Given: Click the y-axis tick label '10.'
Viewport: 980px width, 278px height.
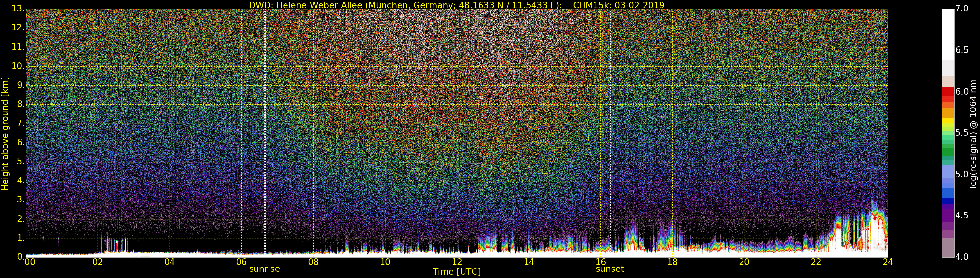Looking at the screenshot, I should tap(18, 66).
